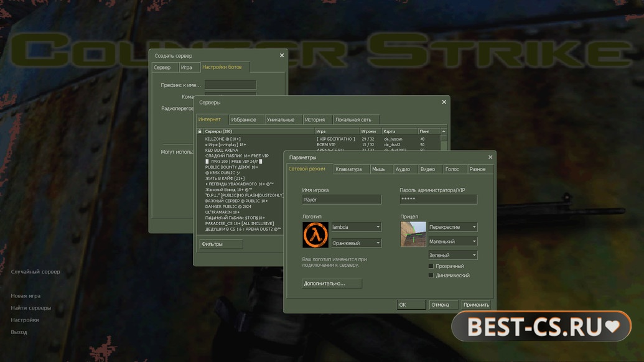
Task: Click the server list scroll up arrow
Action: coord(444,131)
